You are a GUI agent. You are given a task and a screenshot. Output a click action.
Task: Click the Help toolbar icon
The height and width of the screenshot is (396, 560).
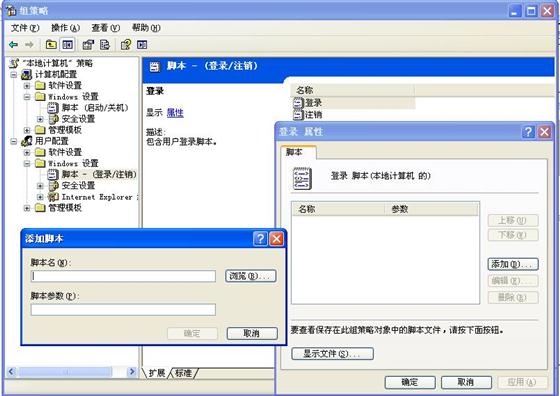[126, 45]
